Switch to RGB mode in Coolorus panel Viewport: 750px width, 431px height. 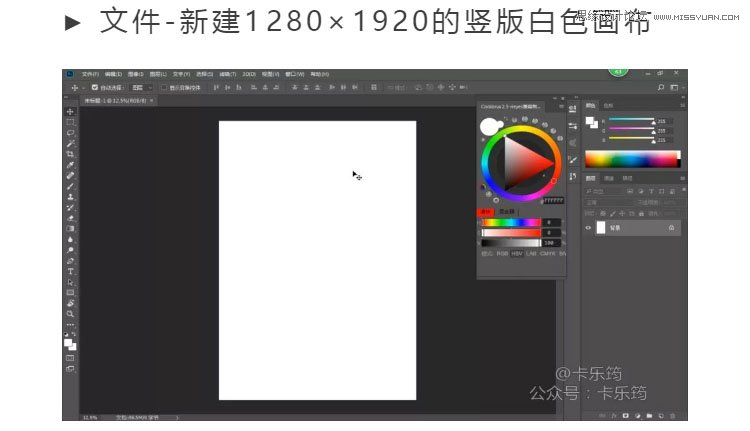pyautogui.click(x=502, y=253)
